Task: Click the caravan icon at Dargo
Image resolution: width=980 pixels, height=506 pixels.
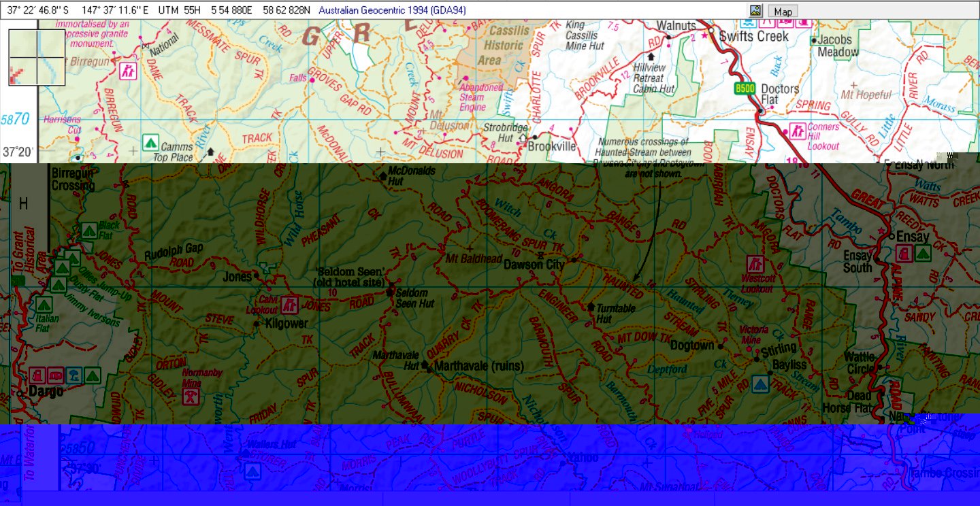Action: 57,374
